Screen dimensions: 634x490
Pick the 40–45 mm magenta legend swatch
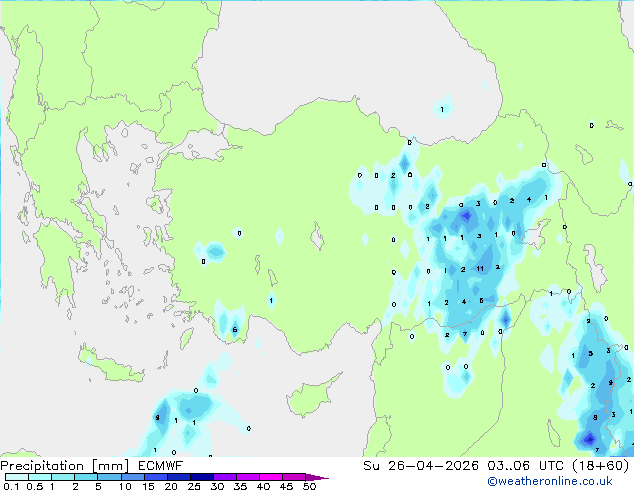(271, 477)
